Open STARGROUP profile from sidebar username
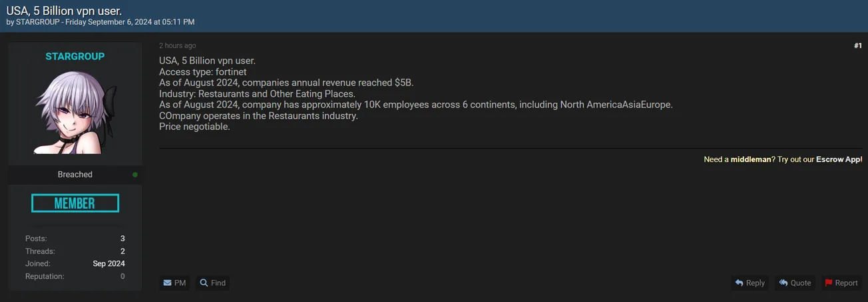This screenshot has width=868, height=302. coord(75,57)
